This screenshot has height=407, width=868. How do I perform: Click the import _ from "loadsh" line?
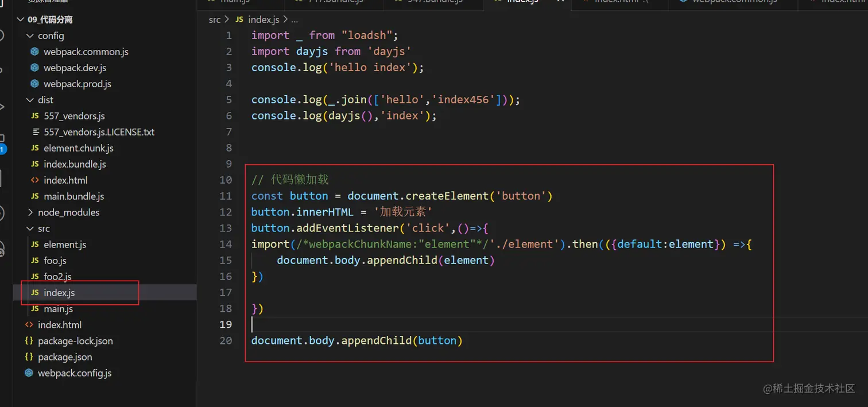[x=324, y=36]
